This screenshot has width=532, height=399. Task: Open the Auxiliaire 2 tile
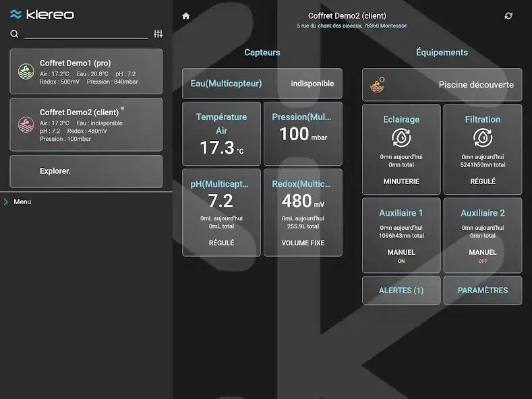483,235
